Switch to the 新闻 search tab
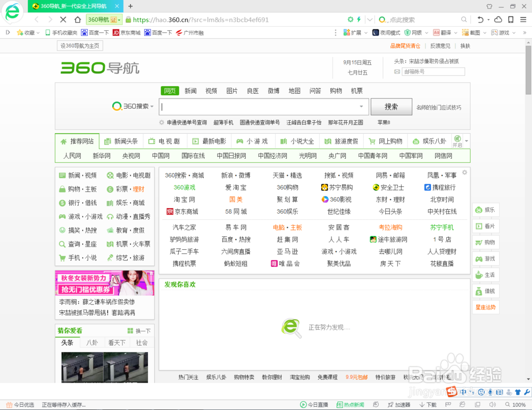 tap(190, 91)
